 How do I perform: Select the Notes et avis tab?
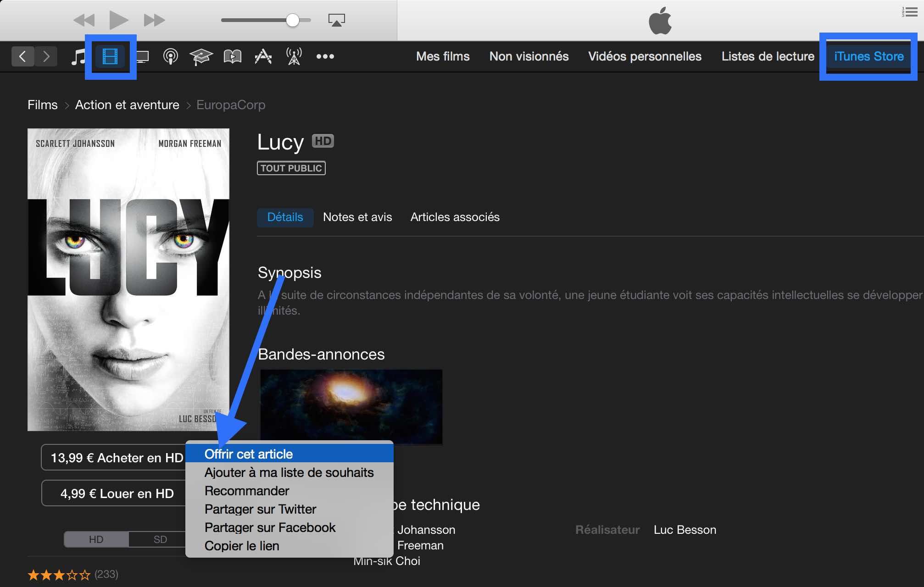357,217
